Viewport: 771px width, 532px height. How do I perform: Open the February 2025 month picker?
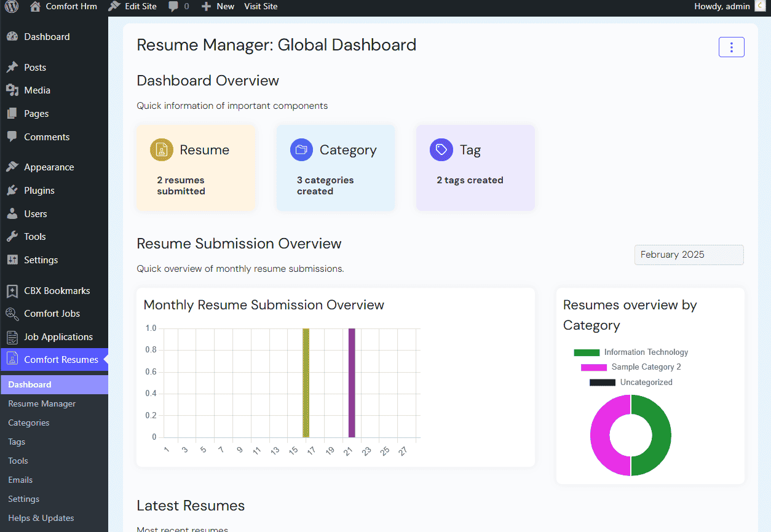(689, 255)
